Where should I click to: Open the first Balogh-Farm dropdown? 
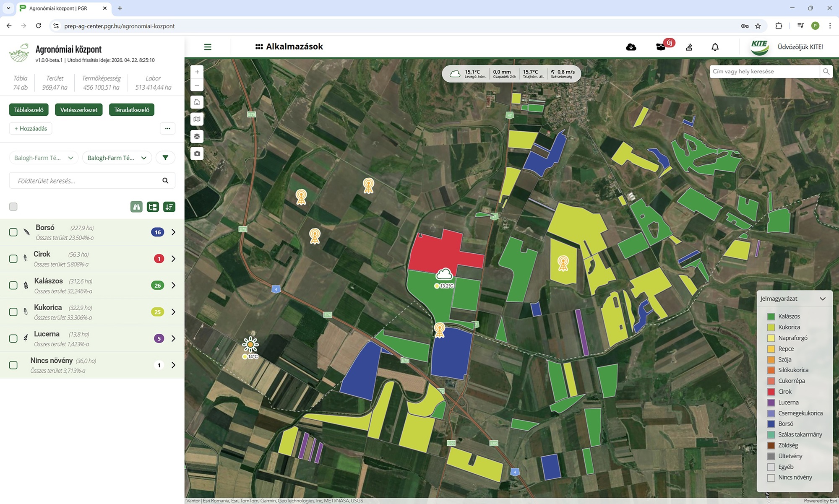tap(44, 158)
